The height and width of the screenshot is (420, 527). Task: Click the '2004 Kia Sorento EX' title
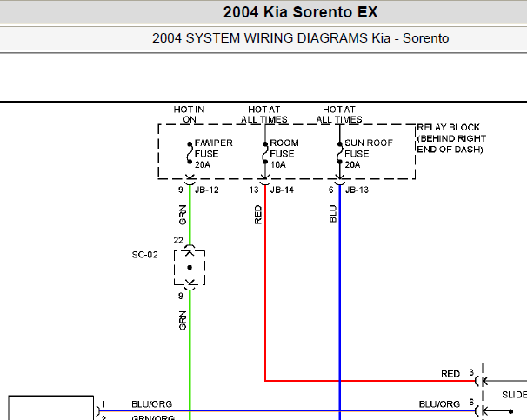coord(300,12)
